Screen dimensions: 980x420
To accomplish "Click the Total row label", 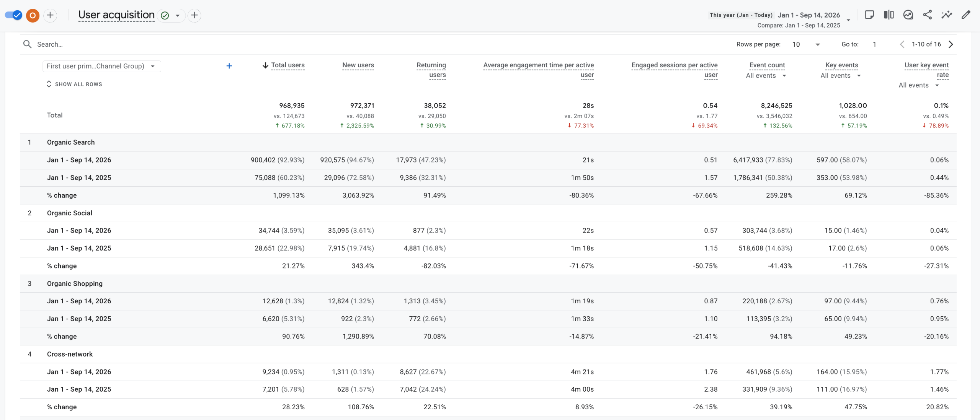I will [55, 115].
